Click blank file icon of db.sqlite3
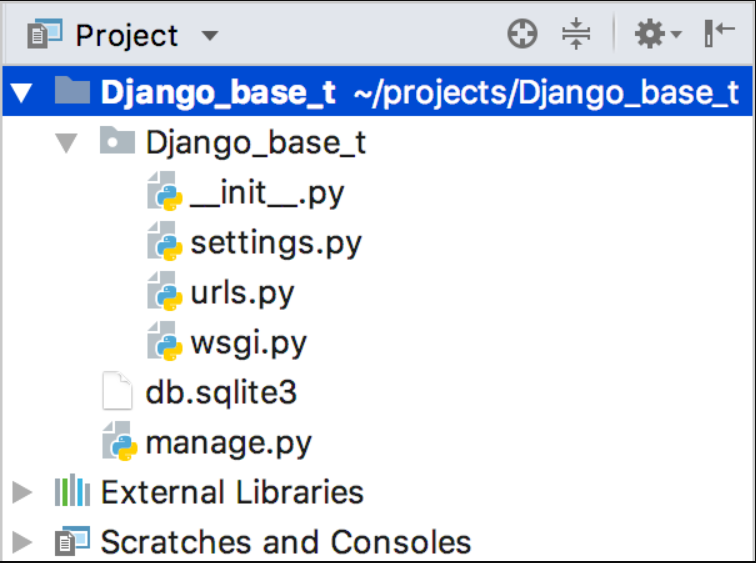Image resolution: width=756 pixels, height=563 pixels. [x=117, y=390]
